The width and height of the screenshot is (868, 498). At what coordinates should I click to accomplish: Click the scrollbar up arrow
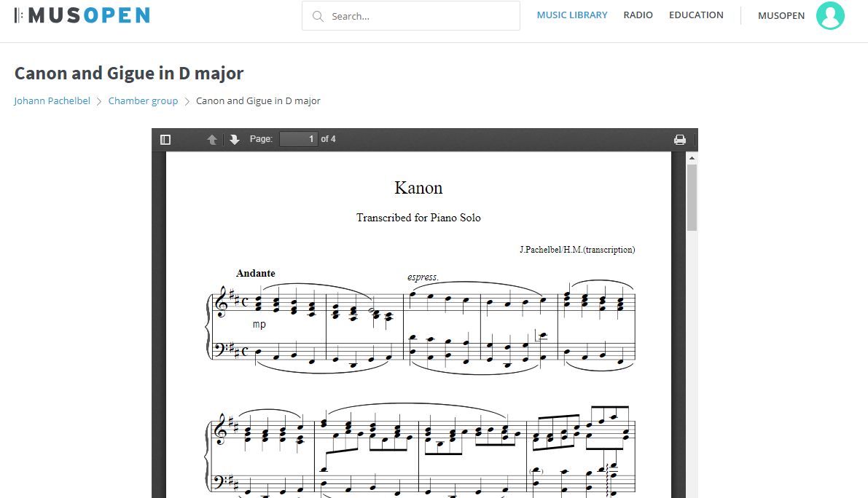(692, 158)
